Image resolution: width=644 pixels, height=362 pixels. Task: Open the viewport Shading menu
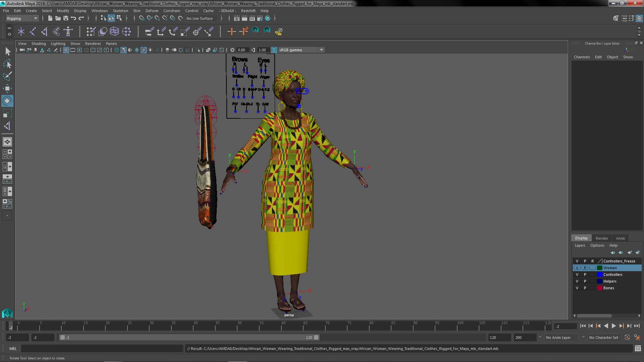click(x=39, y=44)
